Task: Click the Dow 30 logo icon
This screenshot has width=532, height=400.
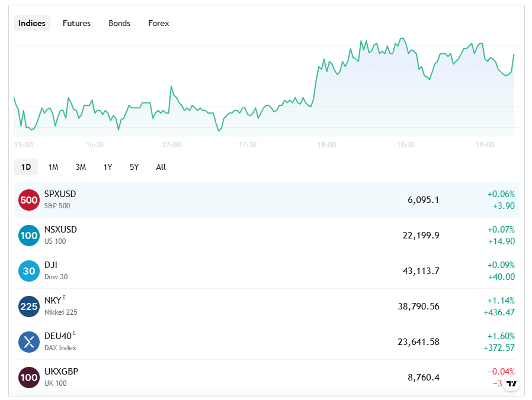Action: (x=29, y=271)
